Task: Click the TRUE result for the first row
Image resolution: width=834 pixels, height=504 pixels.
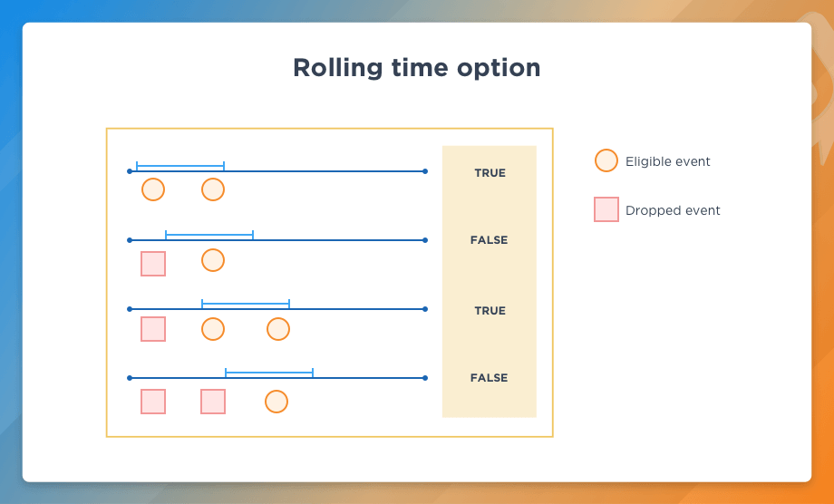Action: (490, 173)
